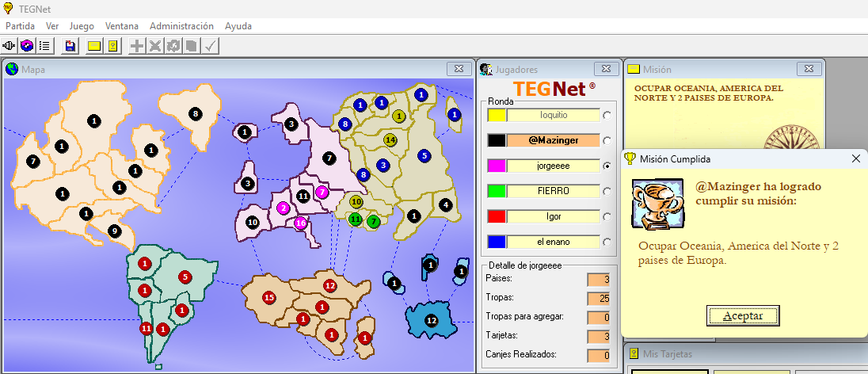Open the Partida menu

click(20, 26)
